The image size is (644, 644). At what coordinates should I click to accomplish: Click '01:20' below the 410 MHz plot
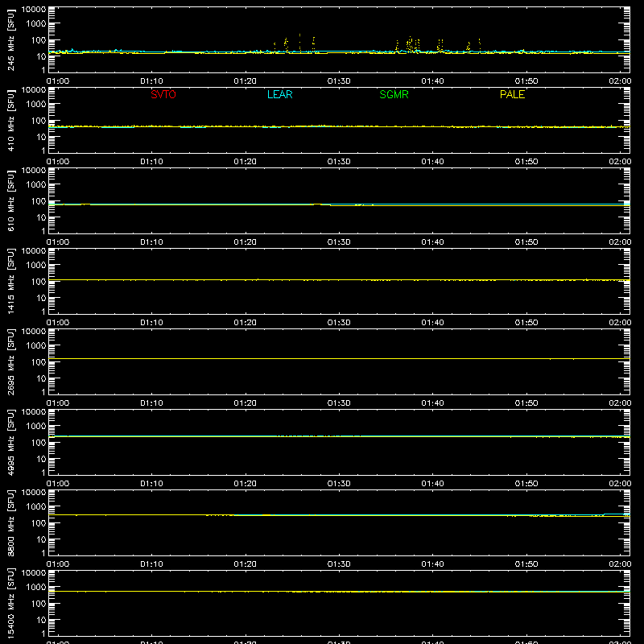[x=246, y=162]
